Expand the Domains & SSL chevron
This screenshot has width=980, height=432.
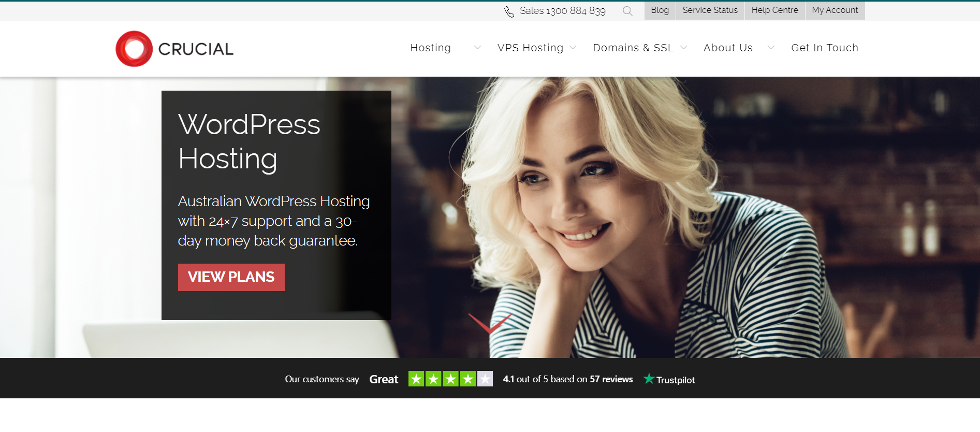683,48
